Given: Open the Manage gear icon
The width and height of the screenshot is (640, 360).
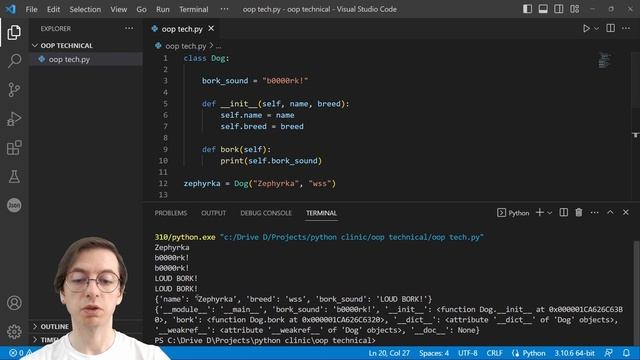Looking at the screenshot, I should pos(14,331).
